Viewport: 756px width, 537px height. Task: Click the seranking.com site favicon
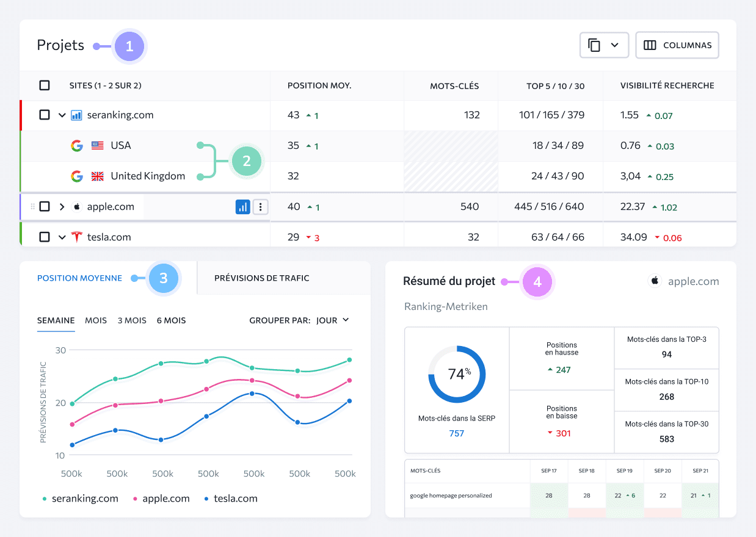pyautogui.click(x=76, y=115)
